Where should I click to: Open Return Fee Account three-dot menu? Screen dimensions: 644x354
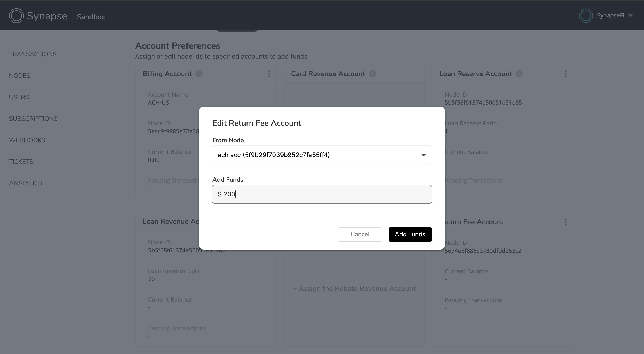(566, 222)
